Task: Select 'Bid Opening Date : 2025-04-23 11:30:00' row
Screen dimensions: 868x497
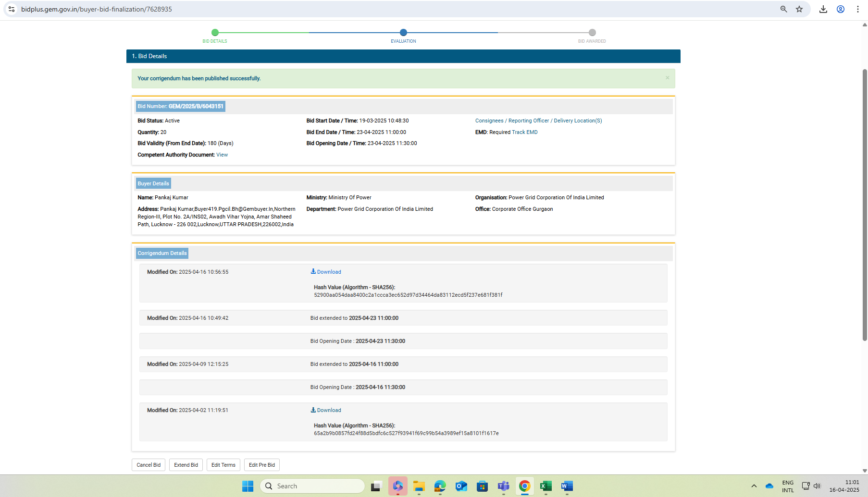Action: pos(403,341)
